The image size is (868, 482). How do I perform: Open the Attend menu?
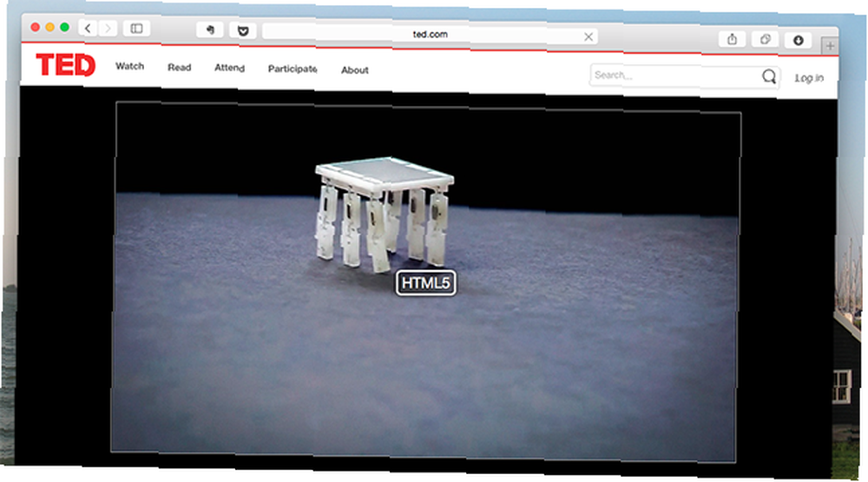[229, 68]
